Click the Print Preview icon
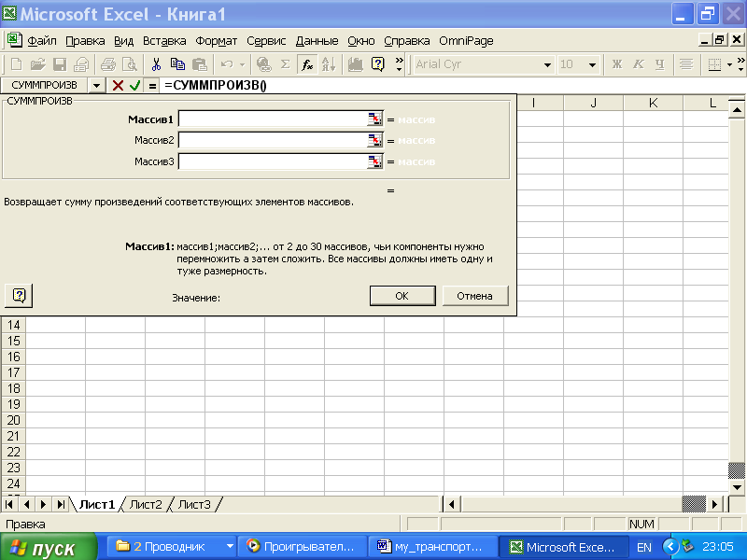 click(x=130, y=64)
